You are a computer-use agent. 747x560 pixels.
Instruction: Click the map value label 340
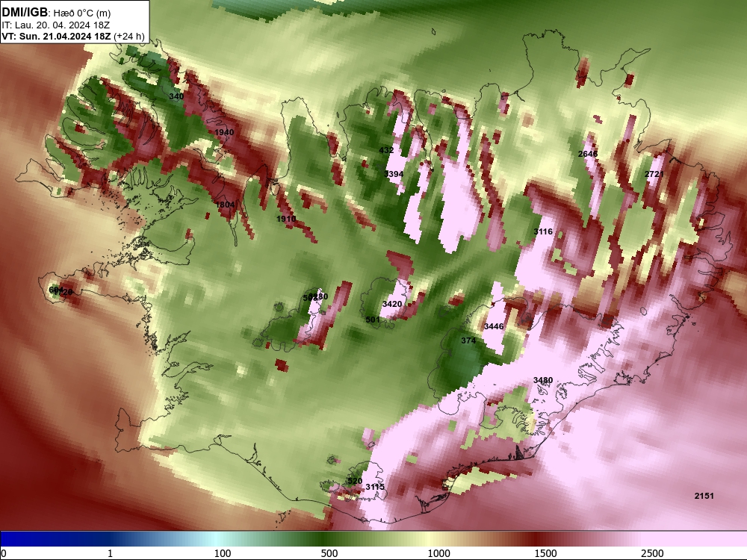[176, 96]
